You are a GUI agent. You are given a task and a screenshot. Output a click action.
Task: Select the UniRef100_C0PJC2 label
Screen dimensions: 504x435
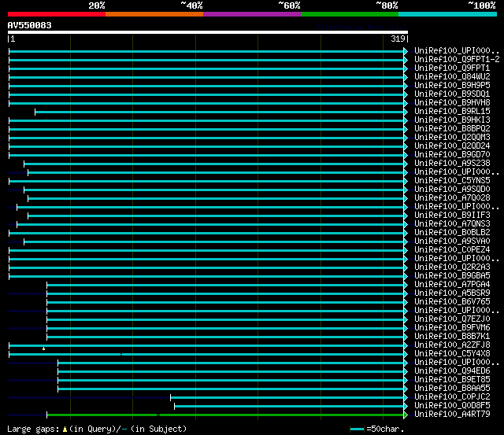[x=452, y=397]
